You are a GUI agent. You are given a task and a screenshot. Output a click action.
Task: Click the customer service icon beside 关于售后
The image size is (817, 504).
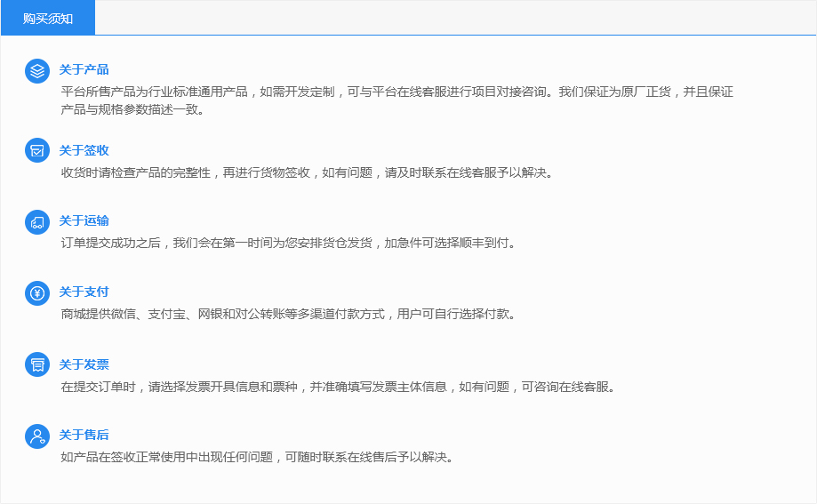36,436
